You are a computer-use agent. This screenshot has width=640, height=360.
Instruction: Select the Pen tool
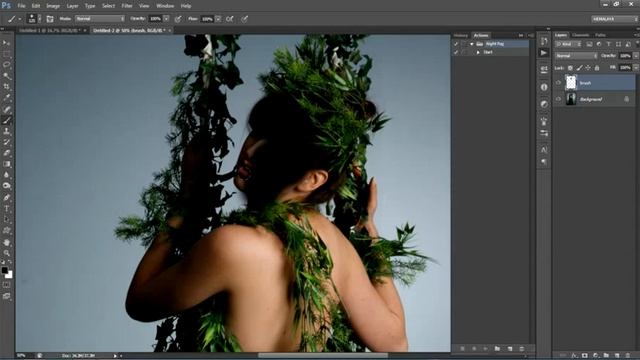(7, 198)
